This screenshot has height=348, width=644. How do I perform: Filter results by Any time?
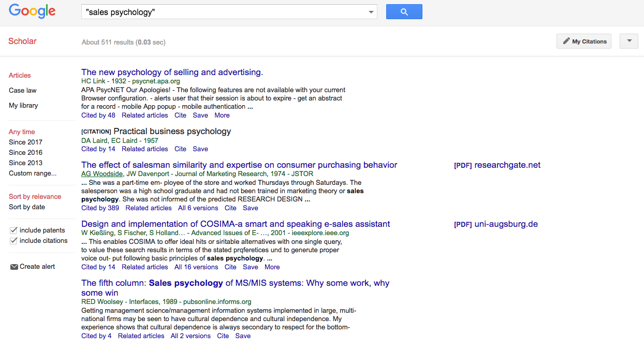click(x=22, y=132)
